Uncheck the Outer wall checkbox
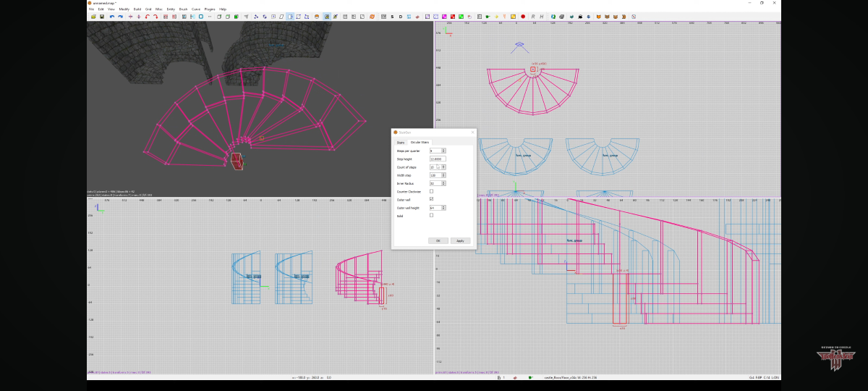Screen dimensions: 868x391 point(432,199)
